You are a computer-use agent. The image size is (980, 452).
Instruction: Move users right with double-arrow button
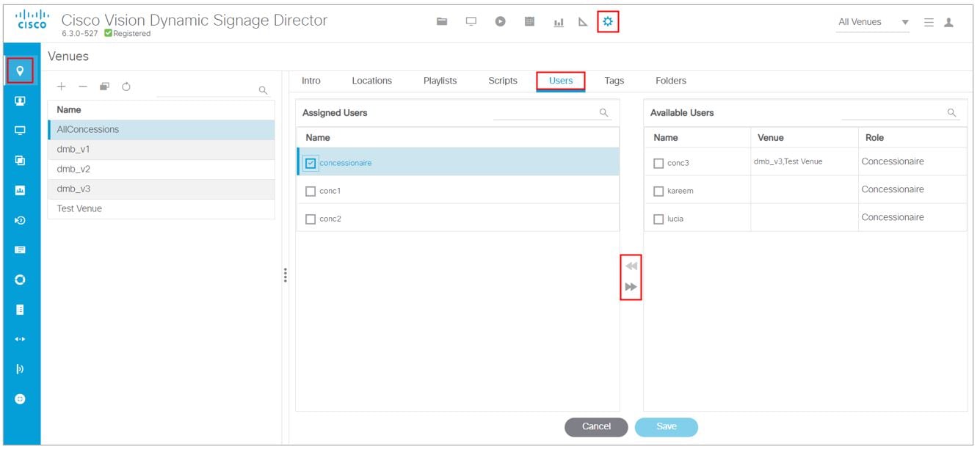point(631,287)
